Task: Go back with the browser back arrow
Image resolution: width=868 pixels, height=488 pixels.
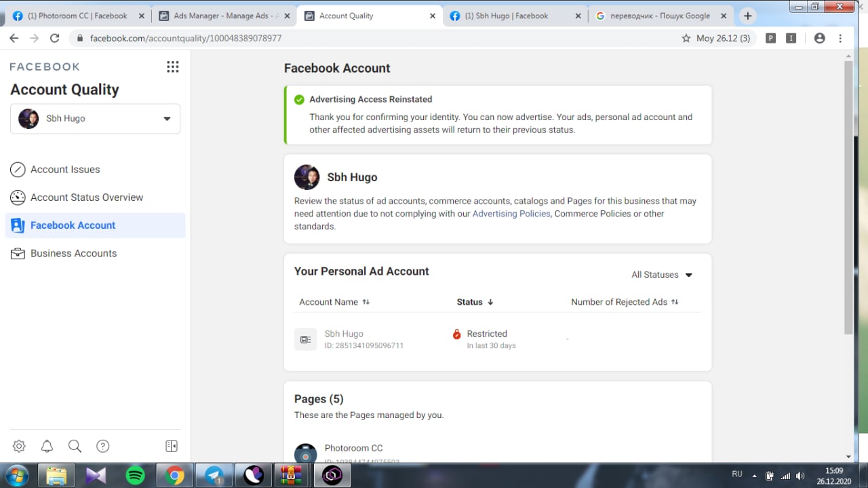Action: tap(14, 38)
